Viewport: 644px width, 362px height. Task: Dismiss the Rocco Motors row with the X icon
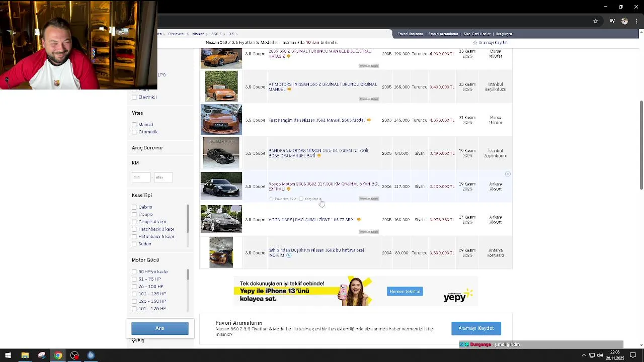coord(508,174)
